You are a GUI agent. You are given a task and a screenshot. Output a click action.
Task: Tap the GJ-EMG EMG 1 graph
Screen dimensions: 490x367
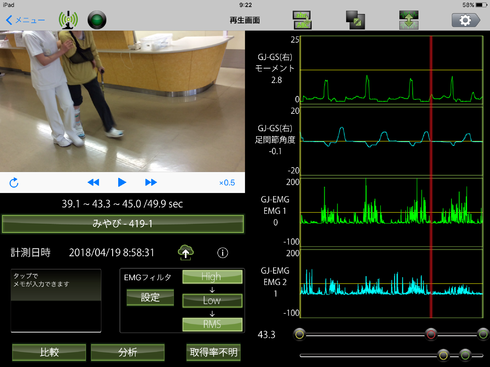391,213
